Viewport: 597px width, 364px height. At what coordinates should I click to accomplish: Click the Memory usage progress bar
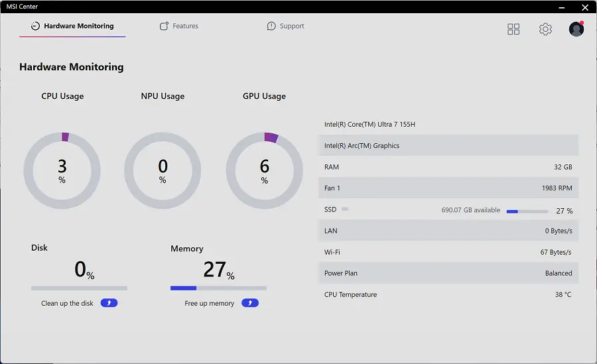pos(218,288)
